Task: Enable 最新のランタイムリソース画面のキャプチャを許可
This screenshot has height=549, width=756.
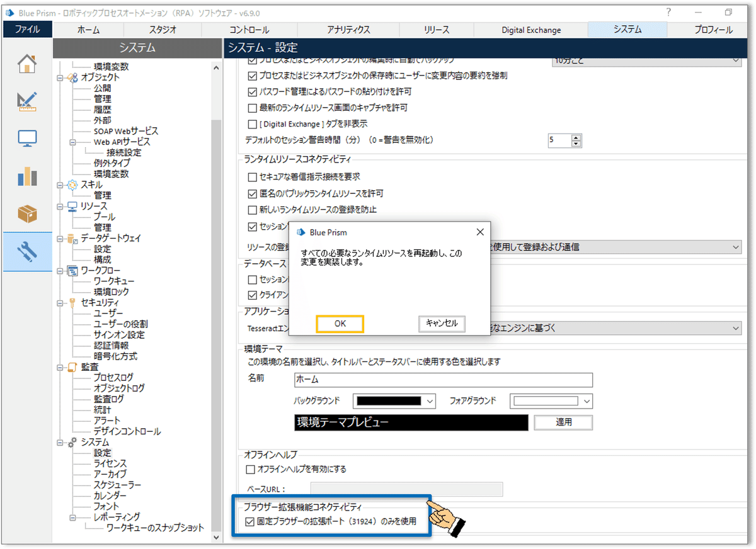Action: (x=253, y=108)
